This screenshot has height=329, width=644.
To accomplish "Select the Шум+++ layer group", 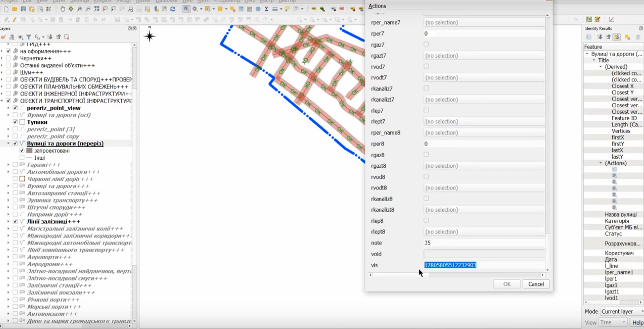I will tap(31, 72).
